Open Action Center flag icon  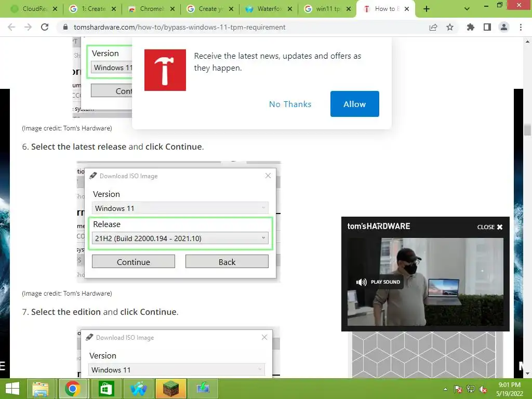coord(458,389)
